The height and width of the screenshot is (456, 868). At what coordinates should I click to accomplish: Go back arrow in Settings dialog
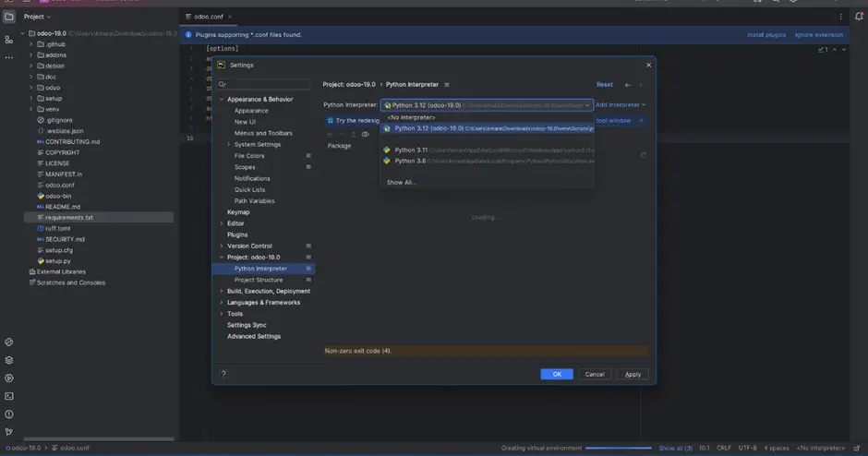click(628, 85)
